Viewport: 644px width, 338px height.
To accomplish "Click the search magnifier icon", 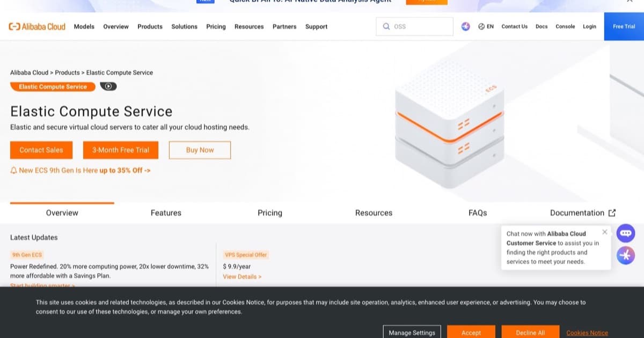I will [386, 26].
